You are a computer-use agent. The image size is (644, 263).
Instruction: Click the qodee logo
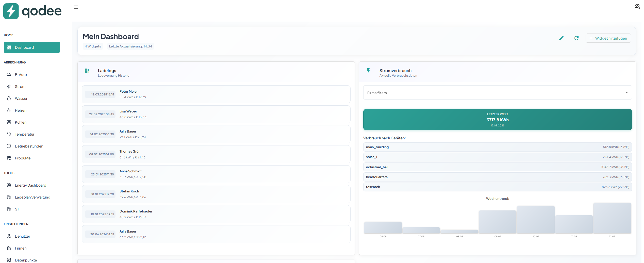tap(32, 11)
